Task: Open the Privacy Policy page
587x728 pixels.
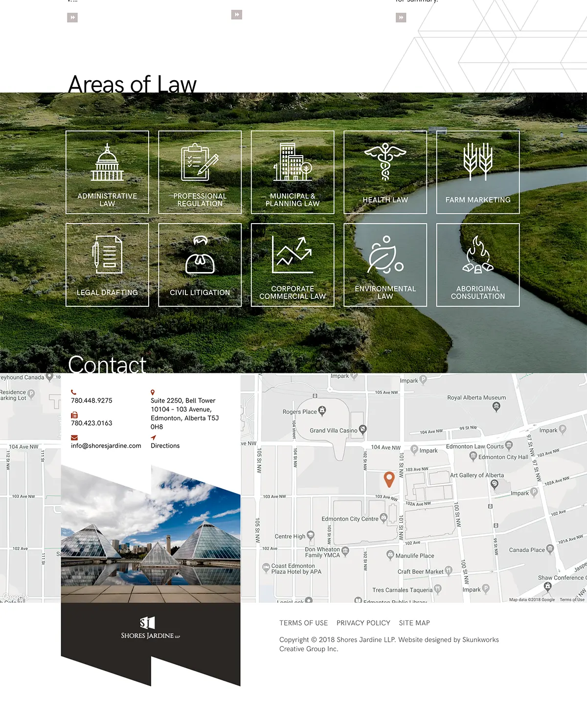Action: point(363,623)
